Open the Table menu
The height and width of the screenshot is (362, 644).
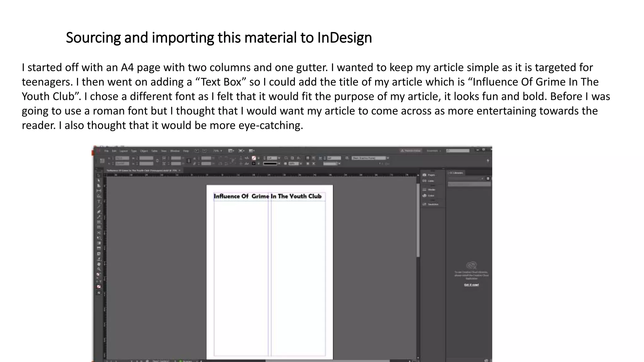154,151
